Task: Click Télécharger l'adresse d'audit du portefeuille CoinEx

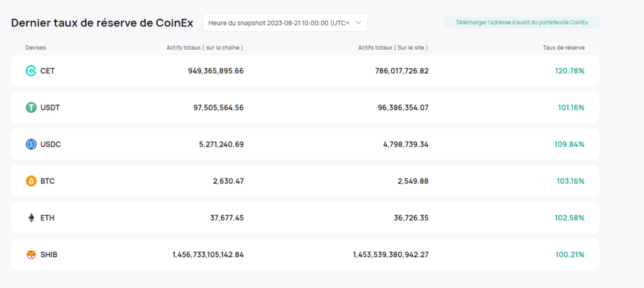Action: point(521,23)
